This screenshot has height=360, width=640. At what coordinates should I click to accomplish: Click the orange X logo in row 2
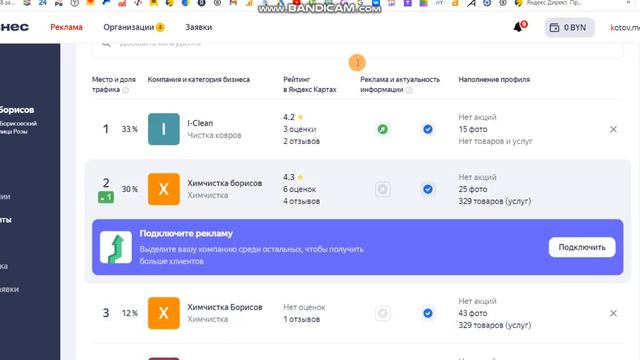pyautogui.click(x=164, y=189)
